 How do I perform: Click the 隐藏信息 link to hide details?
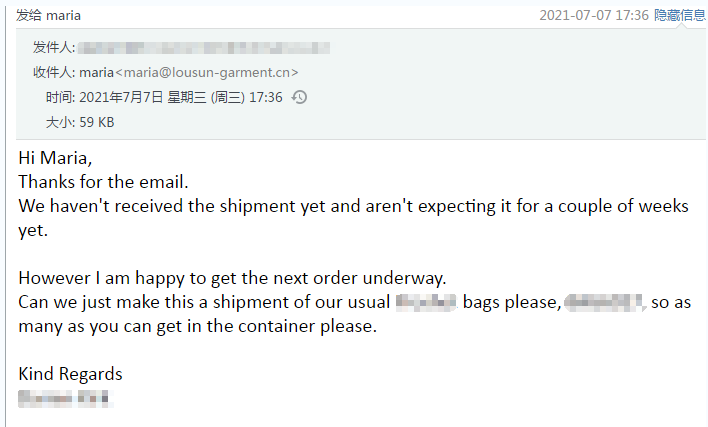[x=680, y=15]
